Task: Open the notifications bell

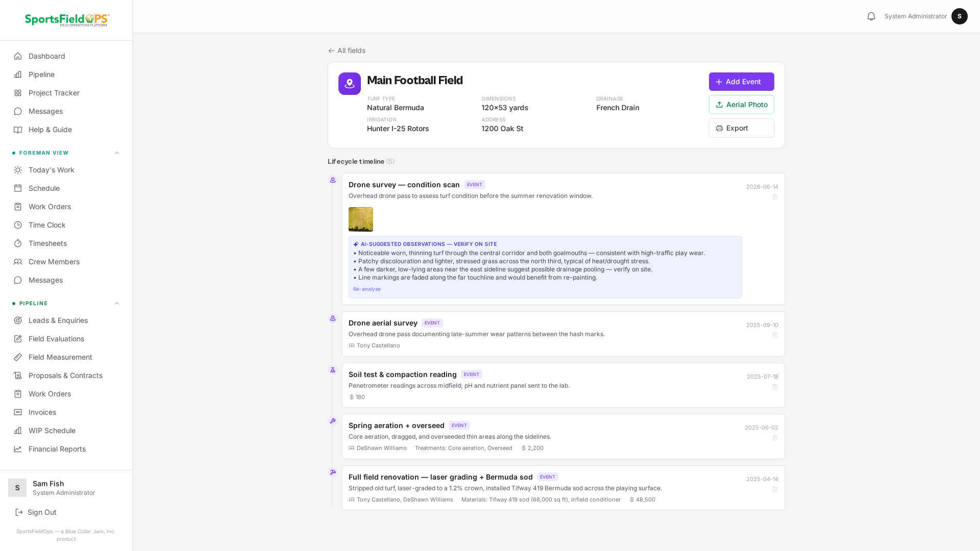Action: click(871, 16)
